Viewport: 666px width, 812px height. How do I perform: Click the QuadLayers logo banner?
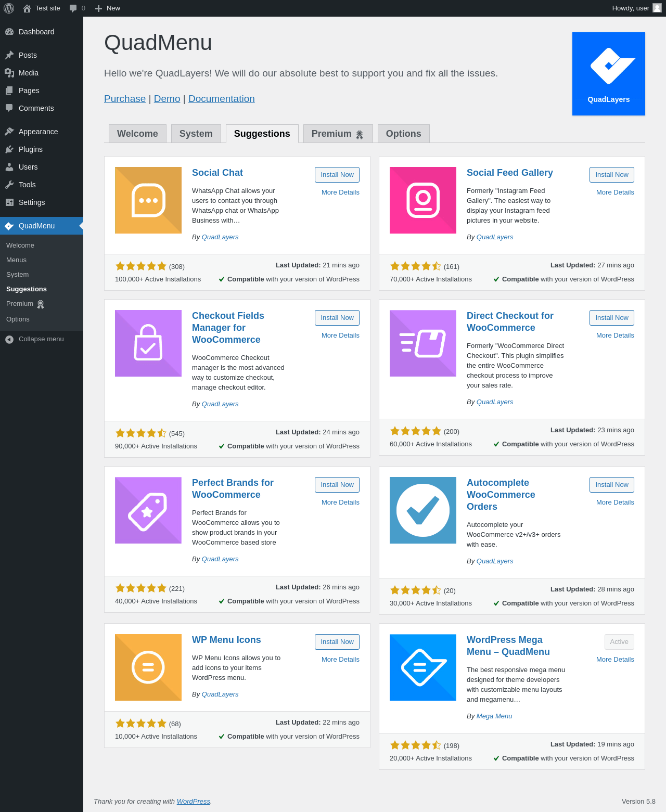[609, 74]
